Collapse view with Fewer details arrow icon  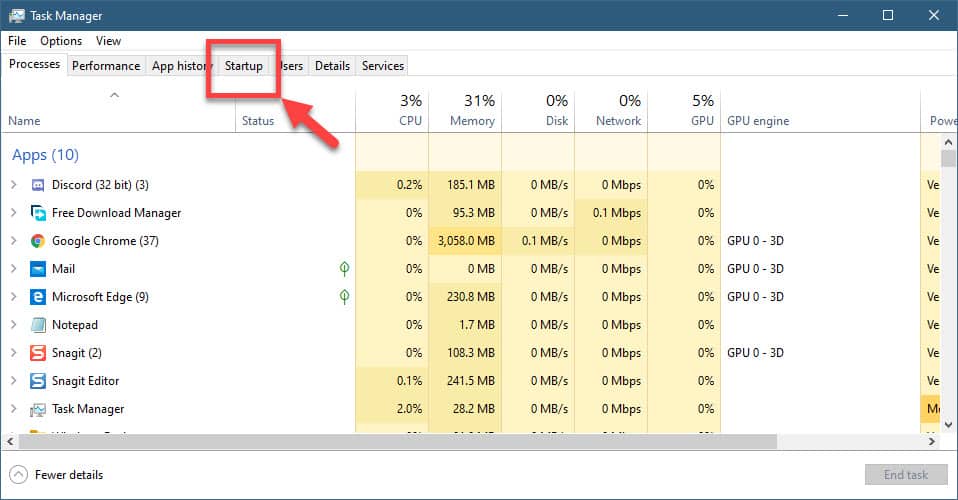(18, 474)
